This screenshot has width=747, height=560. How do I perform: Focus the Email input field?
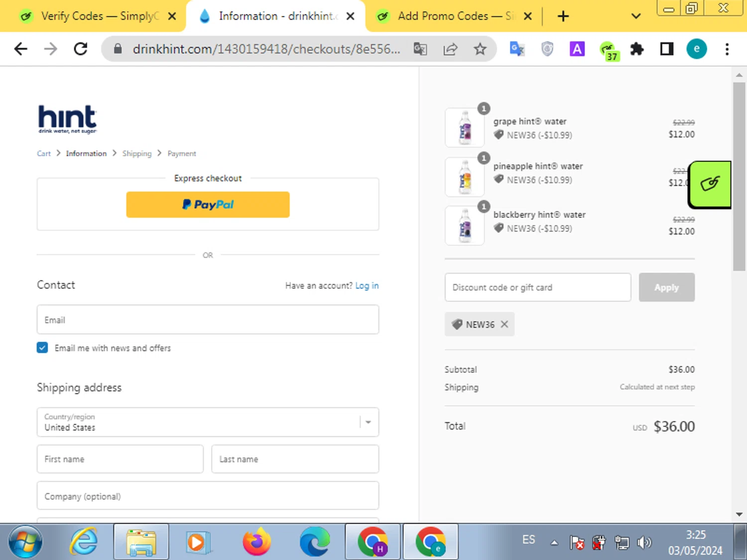(208, 320)
